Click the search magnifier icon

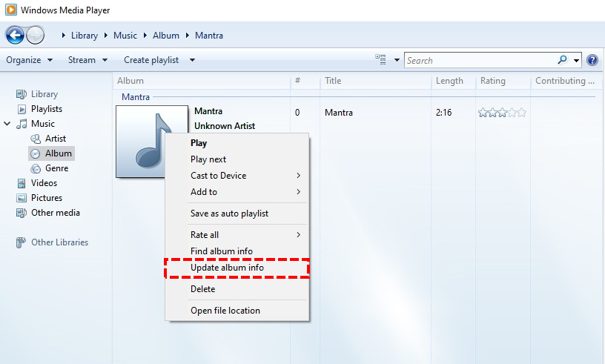pos(562,60)
